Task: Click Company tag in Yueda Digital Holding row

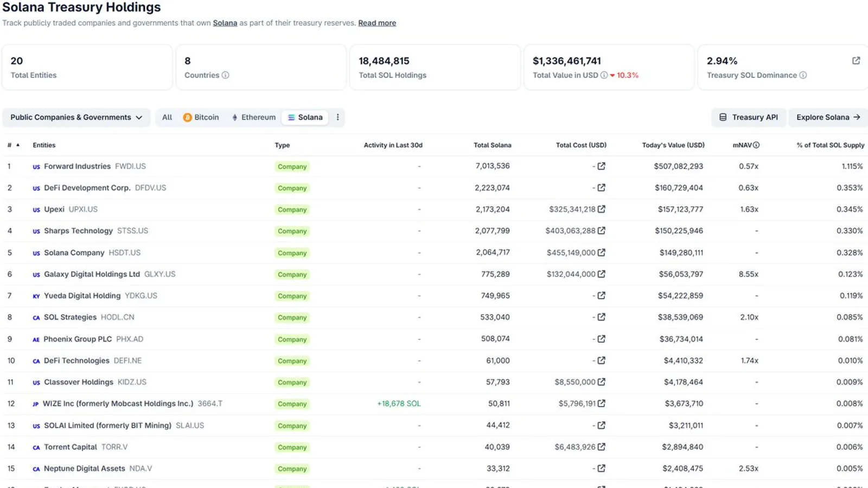Action: 292,296
